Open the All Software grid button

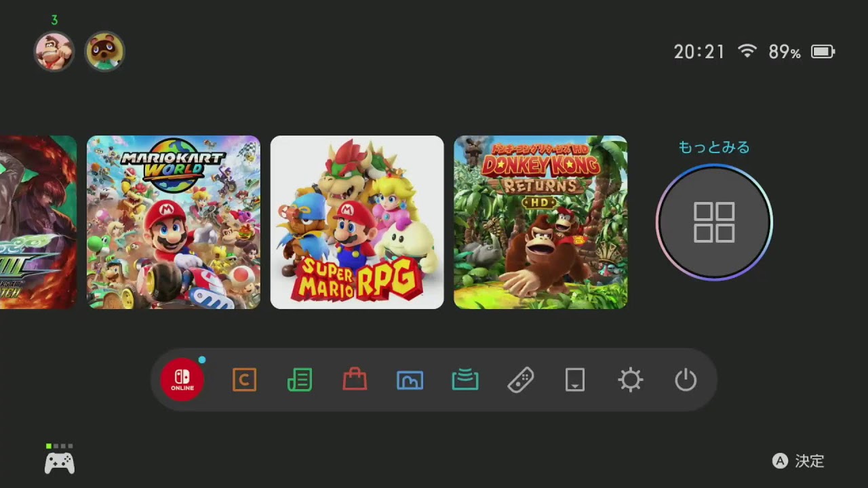[x=714, y=222]
